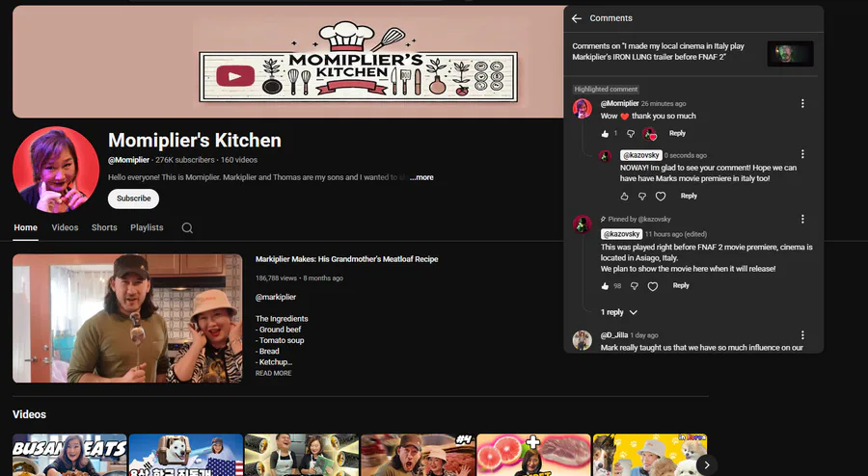Reply to the 'NOWAY!' reply comment
The height and width of the screenshot is (476, 868).
coord(689,196)
